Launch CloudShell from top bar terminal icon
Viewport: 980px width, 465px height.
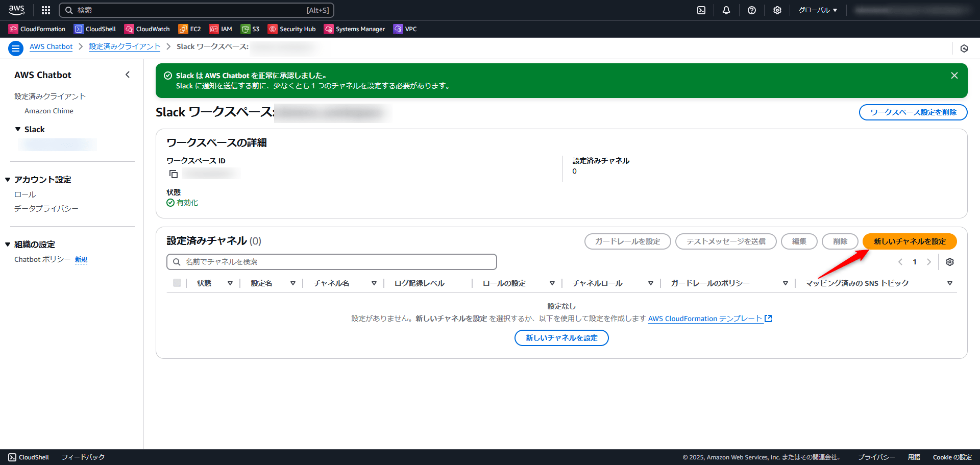tap(701, 10)
